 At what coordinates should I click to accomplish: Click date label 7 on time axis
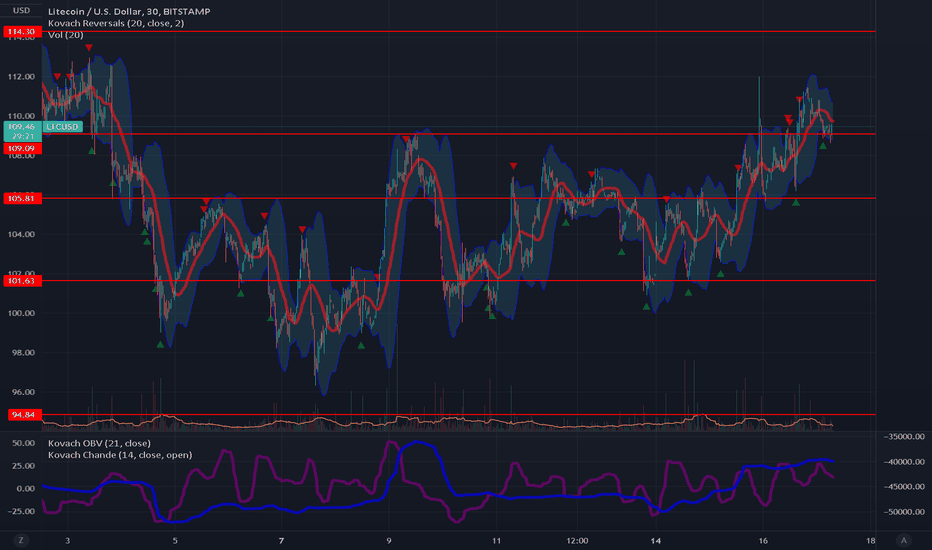click(281, 540)
